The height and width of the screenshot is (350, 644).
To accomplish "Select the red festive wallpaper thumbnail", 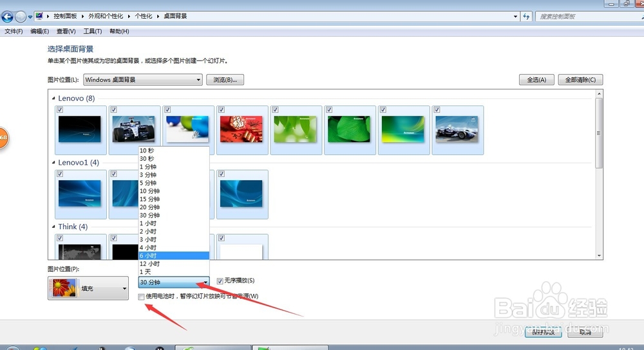I will point(241,129).
